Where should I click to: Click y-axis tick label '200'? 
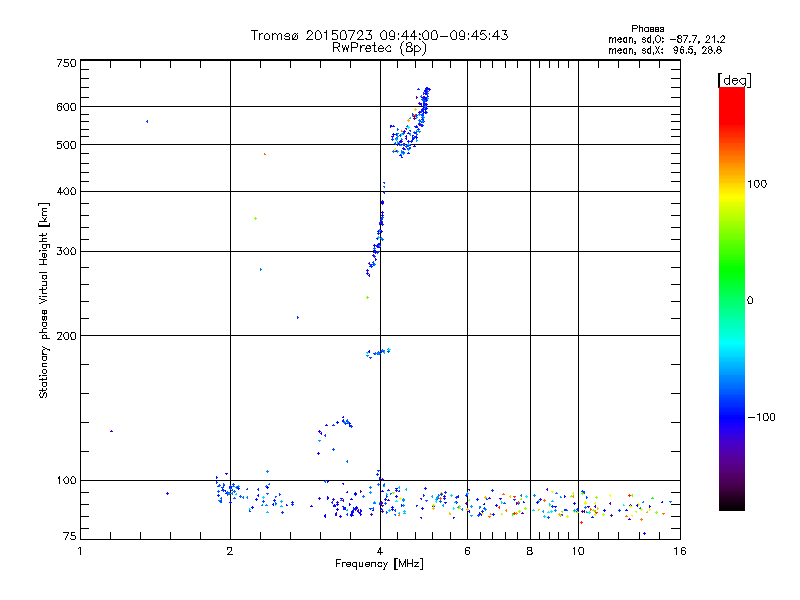[x=66, y=336]
